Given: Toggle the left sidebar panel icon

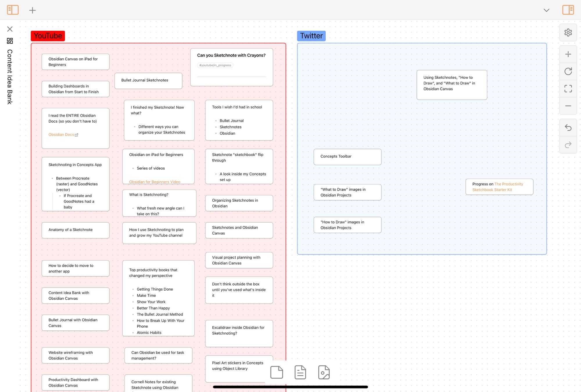Looking at the screenshot, I should point(13,10).
